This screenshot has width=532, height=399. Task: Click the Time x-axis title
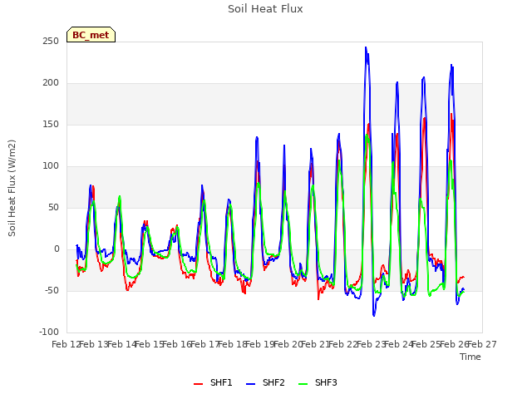point(470,357)
